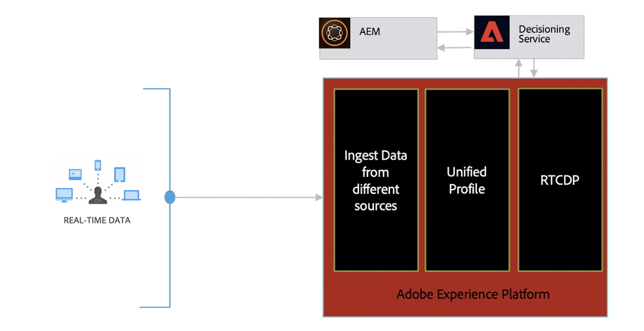Image resolution: width=644 pixels, height=331 pixels.
Task: Click the arrow returning to AEM box
Action: click(455, 47)
